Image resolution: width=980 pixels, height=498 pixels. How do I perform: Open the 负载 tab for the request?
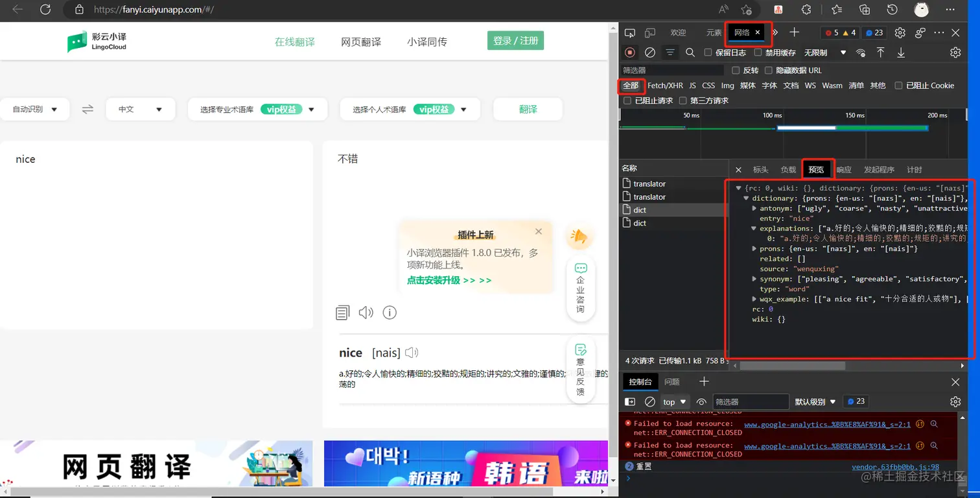(788, 169)
